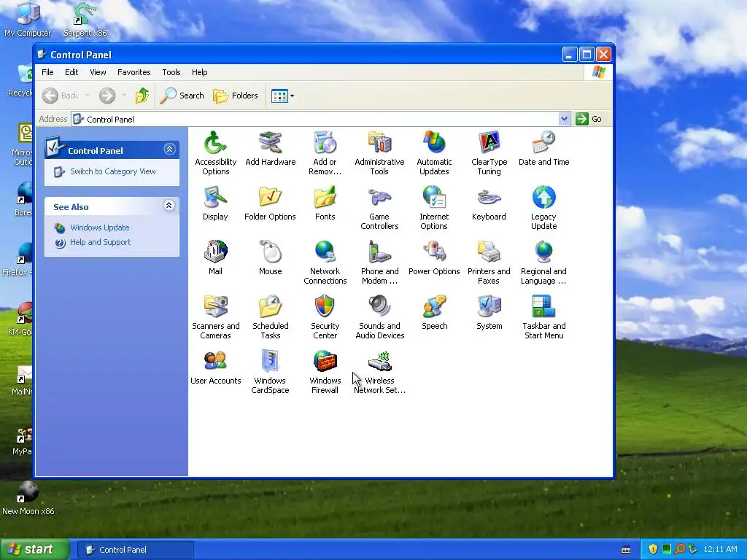Select New Moon x86 desktop shortcut
Viewport: 747px width, 560px height.
28,498
